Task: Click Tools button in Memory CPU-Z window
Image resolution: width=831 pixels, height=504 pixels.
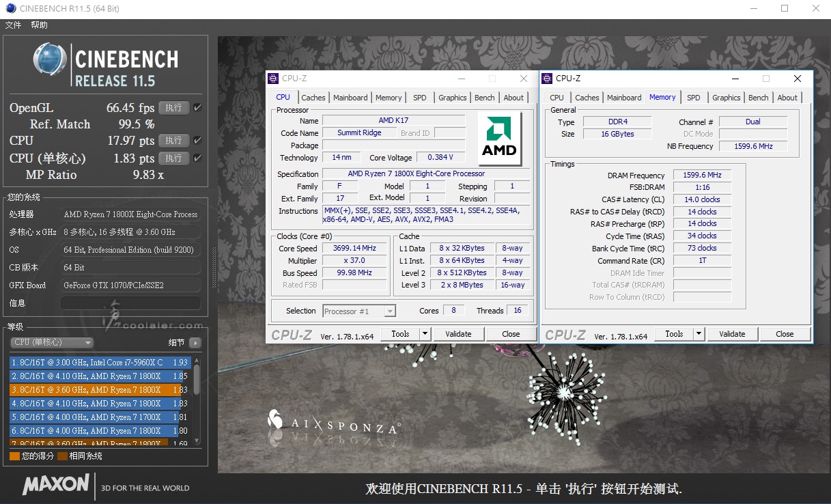Action: tap(674, 334)
